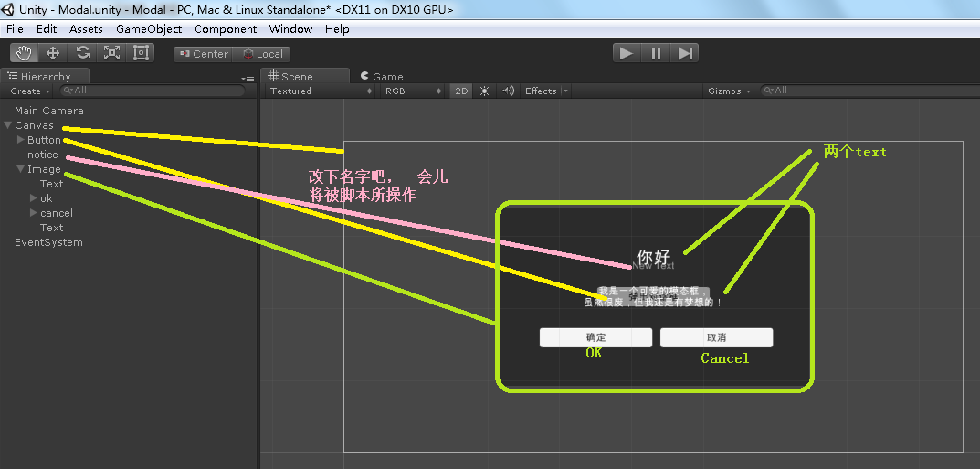The image size is (980, 469).
Task: Open the Component menu
Action: pyautogui.click(x=226, y=28)
